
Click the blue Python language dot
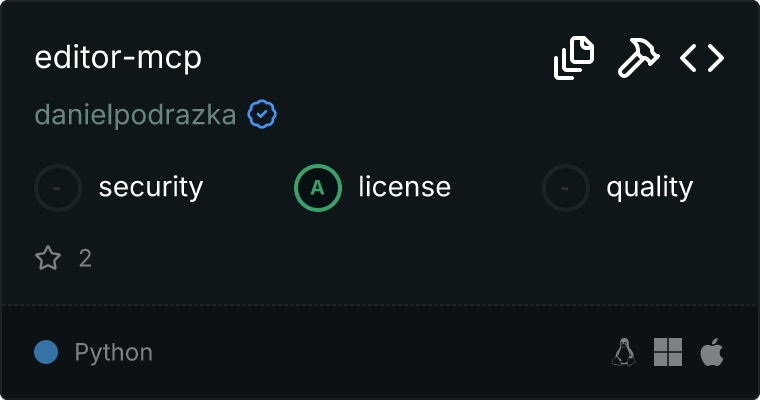[x=46, y=352]
